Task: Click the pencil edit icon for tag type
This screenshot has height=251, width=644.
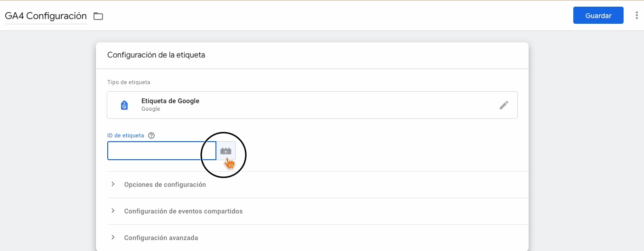Action: coord(504,105)
